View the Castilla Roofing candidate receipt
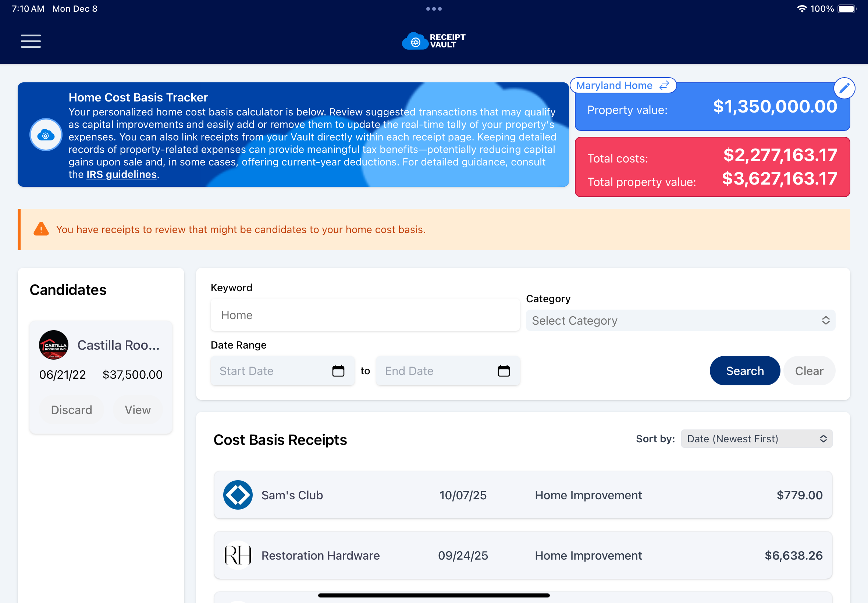Image resolution: width=868 pixels, height=603 pixels. pyautogui.click(x=138, y=410)
